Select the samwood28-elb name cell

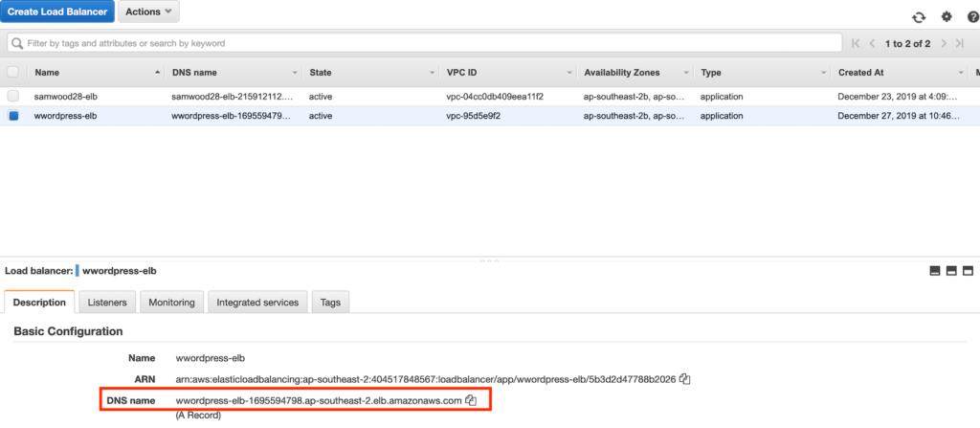(x=65, y=97)
